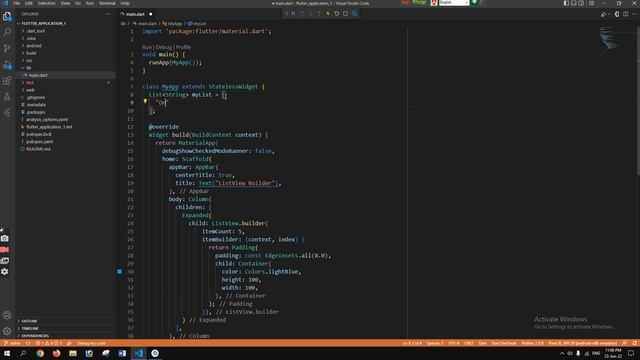Open the Run and Debug dropdown arrow in editor title
The width and height of the screenshot is (640, 360).
point(609,14)
